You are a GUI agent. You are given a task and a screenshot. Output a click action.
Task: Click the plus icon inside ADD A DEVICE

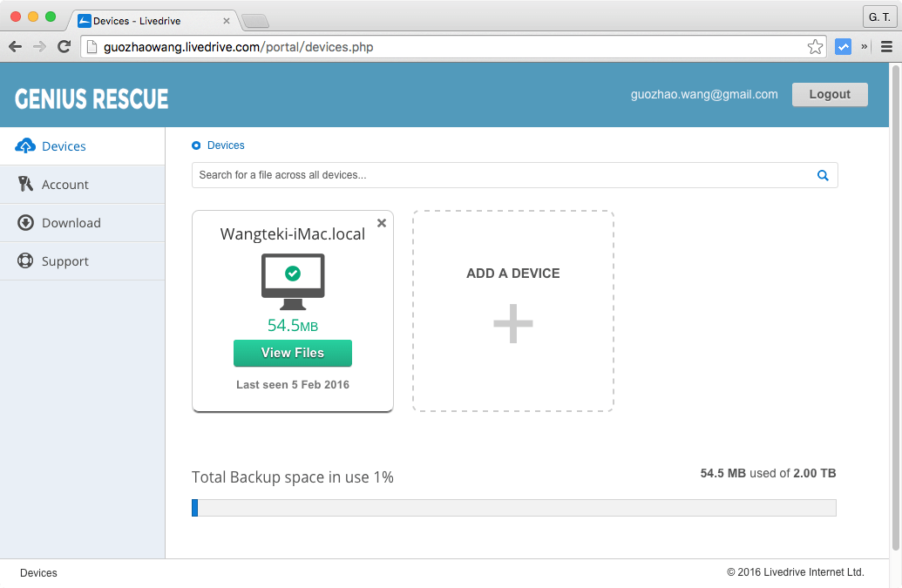[x=512, y=322]
